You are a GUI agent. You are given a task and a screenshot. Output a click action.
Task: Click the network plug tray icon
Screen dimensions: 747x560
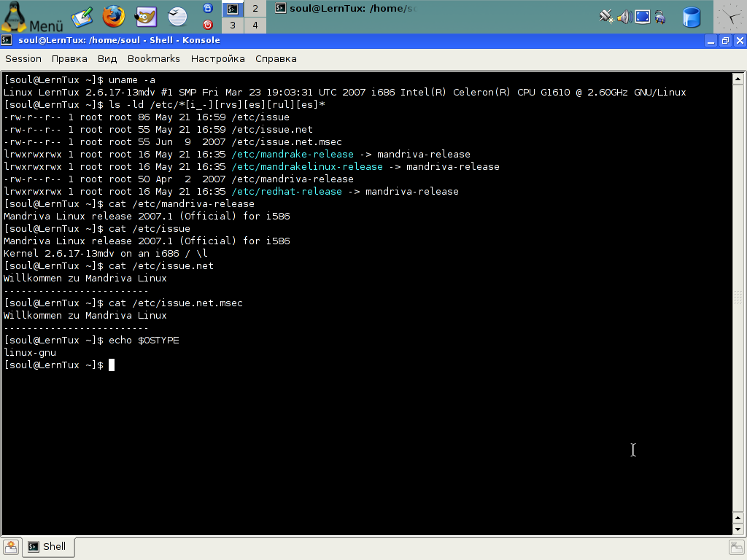pos(606,17)
